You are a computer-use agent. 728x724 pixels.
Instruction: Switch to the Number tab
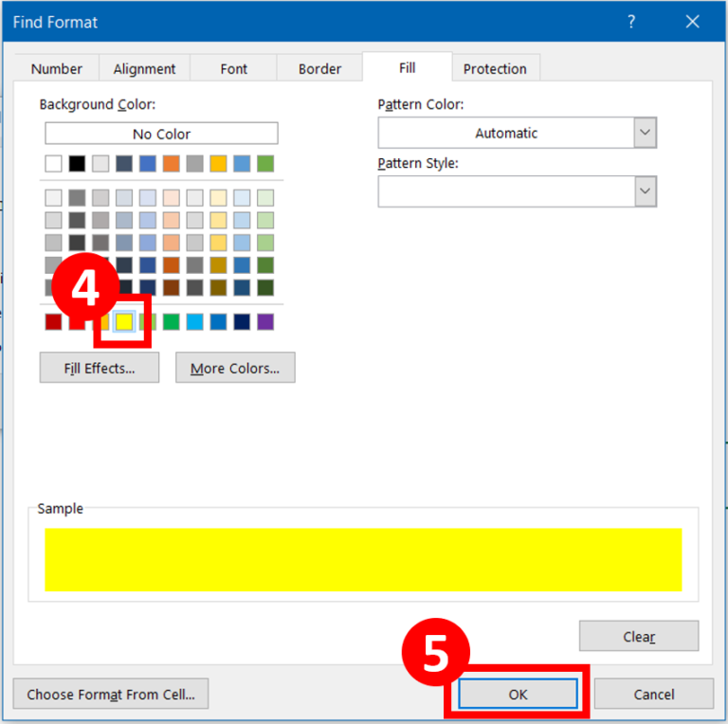(56, 68)
